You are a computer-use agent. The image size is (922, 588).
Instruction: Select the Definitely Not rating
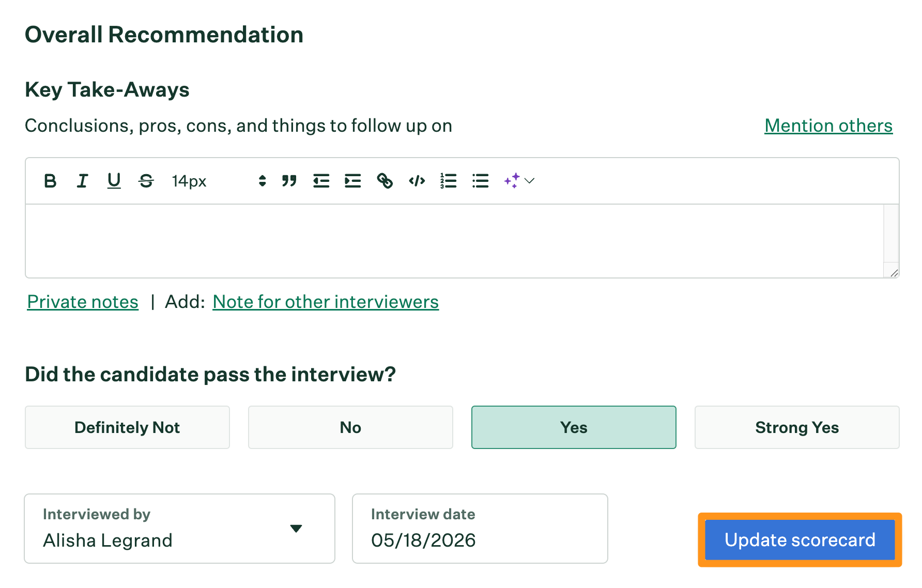(127, 427)
